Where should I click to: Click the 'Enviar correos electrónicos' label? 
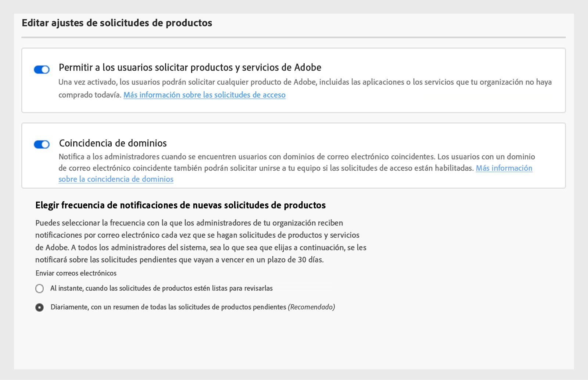coord(76,273)
